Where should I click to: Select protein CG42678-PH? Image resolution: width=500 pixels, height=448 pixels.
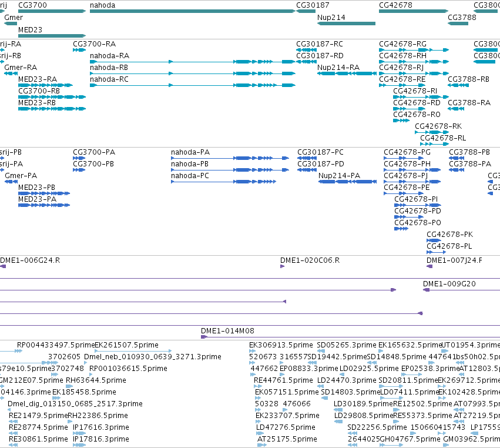(x=412, y=170)
